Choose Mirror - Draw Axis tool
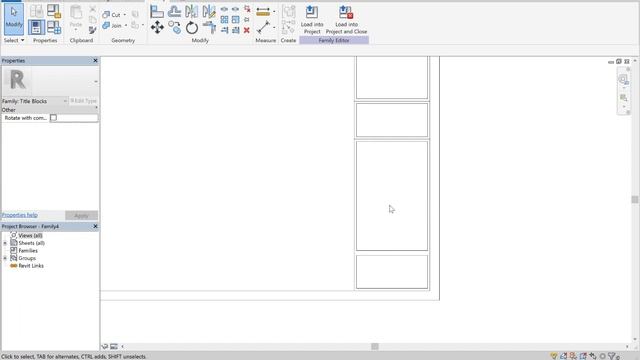This screenshot has width=640, height=360. coord(209,11)
